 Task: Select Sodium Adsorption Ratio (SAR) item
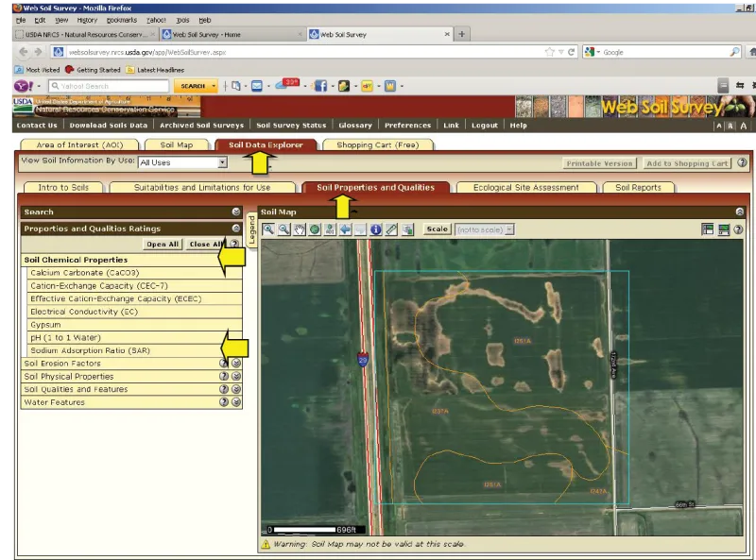90,350
